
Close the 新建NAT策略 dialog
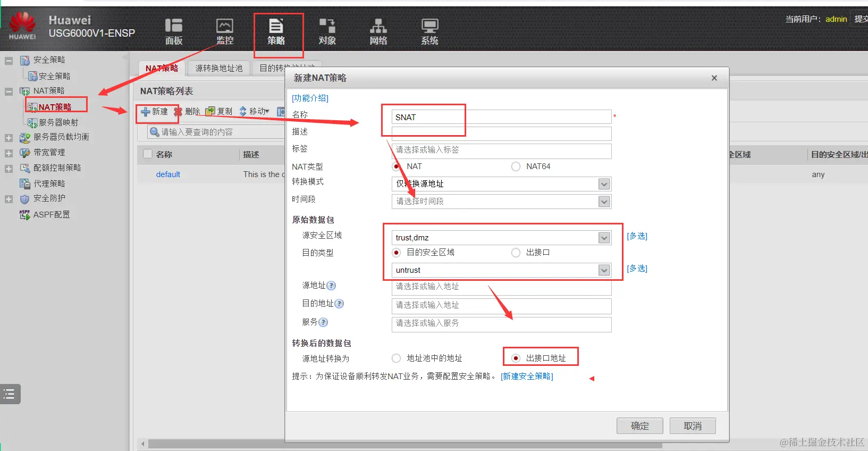tap(714, 78)
